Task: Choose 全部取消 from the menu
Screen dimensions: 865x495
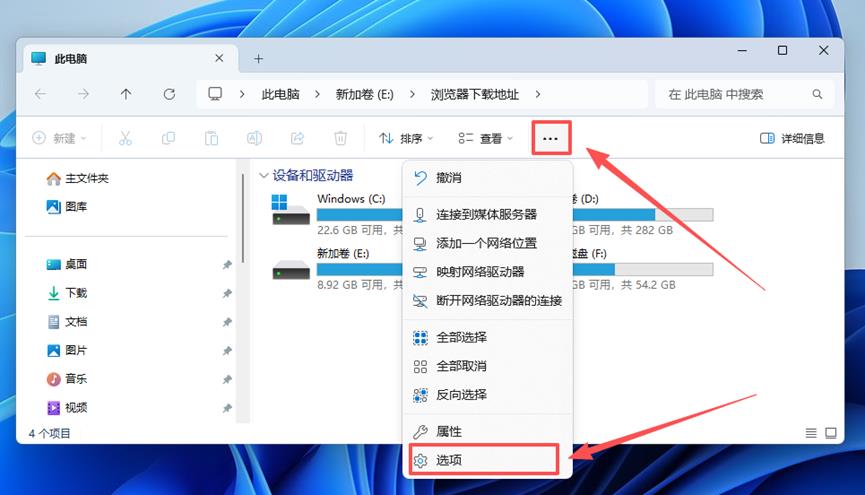Action: 488,366
